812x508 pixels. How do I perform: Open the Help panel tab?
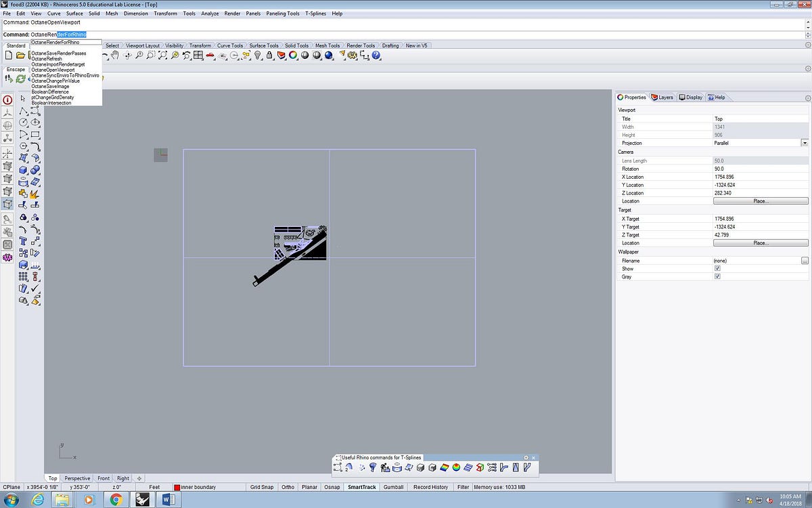click(x=717, y=98)
